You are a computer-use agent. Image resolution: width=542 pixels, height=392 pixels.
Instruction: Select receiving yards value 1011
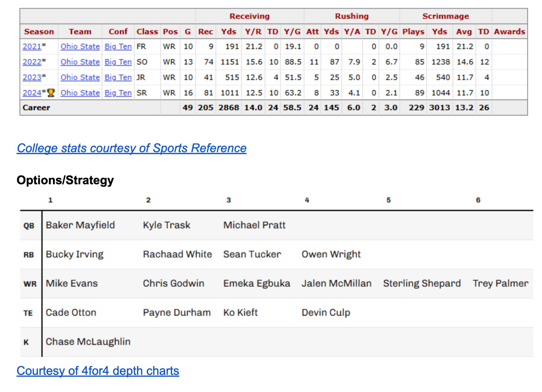pyautogui.click(x=230, y=93)
